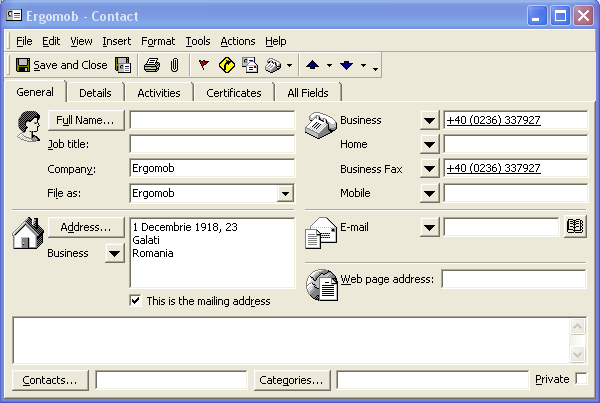This screenshot has height=403, width=600.
Task: Open the File as dropdown arrow
Action: tap(285, 193)
